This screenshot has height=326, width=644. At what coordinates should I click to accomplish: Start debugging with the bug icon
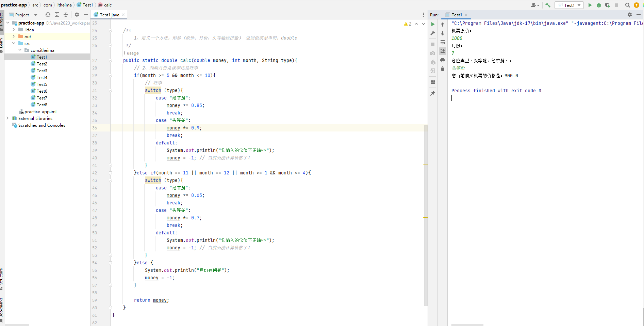tap(599, 5)
